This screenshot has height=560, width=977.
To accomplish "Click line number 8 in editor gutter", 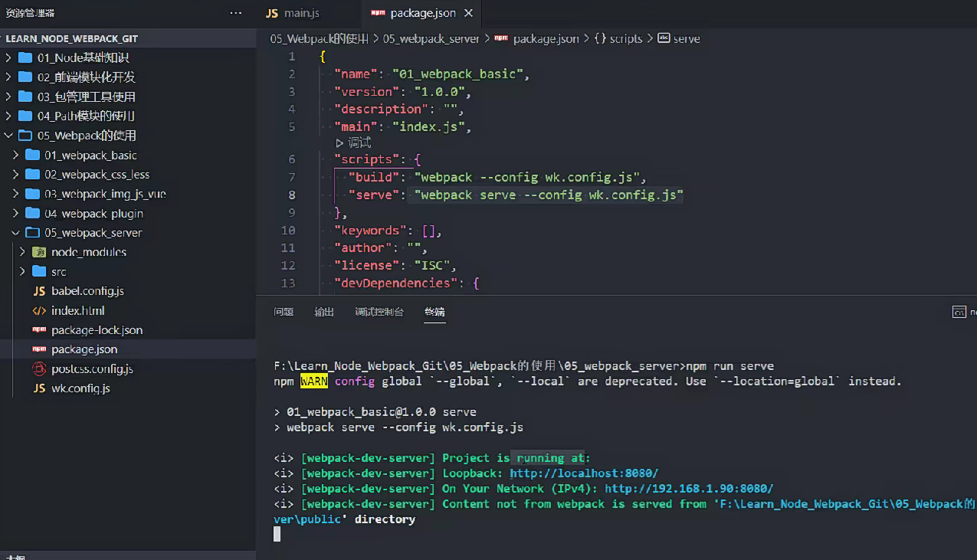I will [292, 195].
